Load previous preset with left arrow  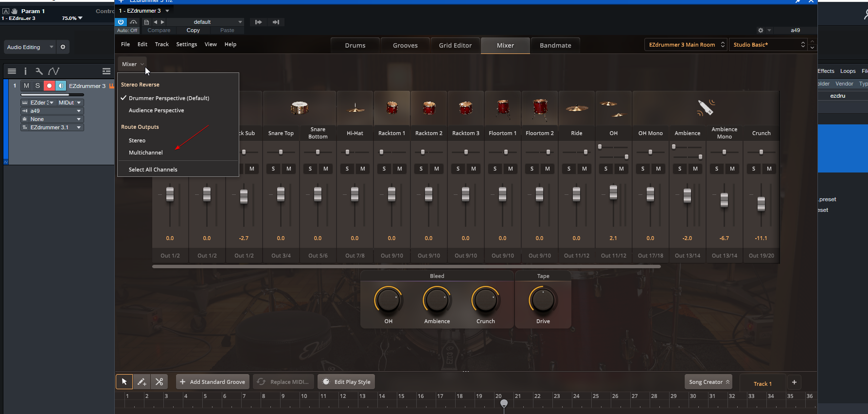point(156,22)
